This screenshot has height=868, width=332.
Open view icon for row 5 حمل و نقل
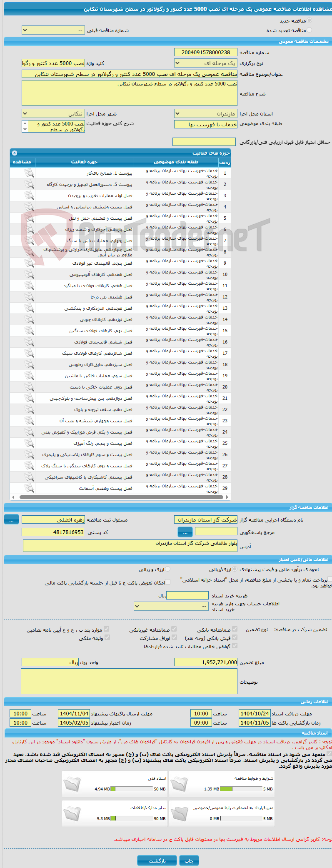[29, 218]
